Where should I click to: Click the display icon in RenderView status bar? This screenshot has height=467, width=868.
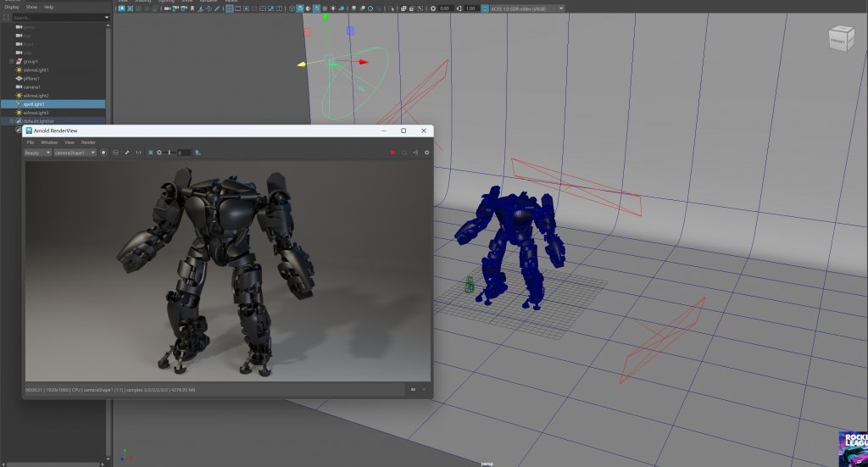[413, 390]
